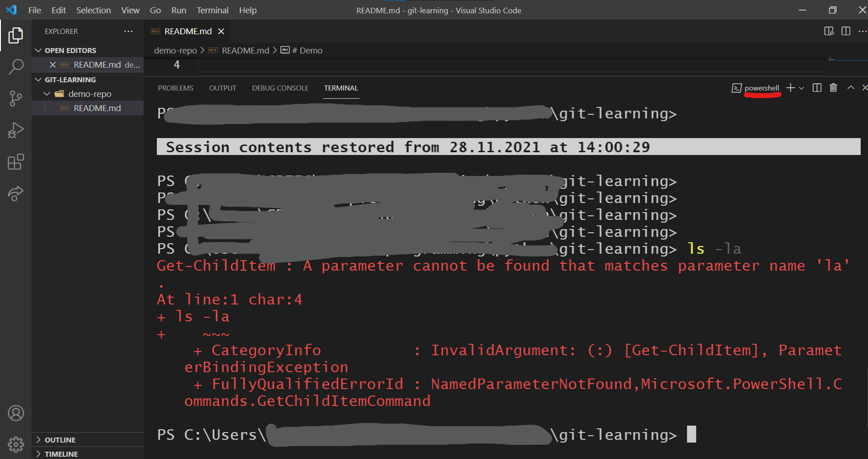
Task: Open the Accounts menu icon
Action: pos(16,413)
